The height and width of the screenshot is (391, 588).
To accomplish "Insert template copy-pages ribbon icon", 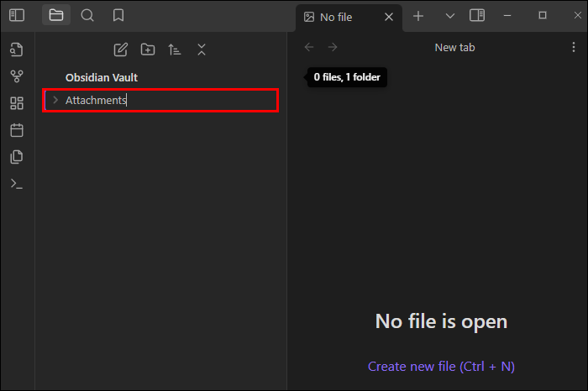I will [17, 157].
